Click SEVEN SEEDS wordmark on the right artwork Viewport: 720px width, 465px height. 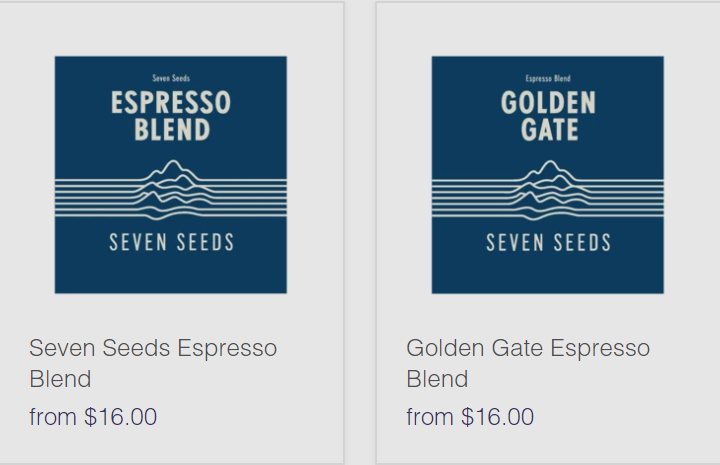pyautogui.click(x=548, y=242)
